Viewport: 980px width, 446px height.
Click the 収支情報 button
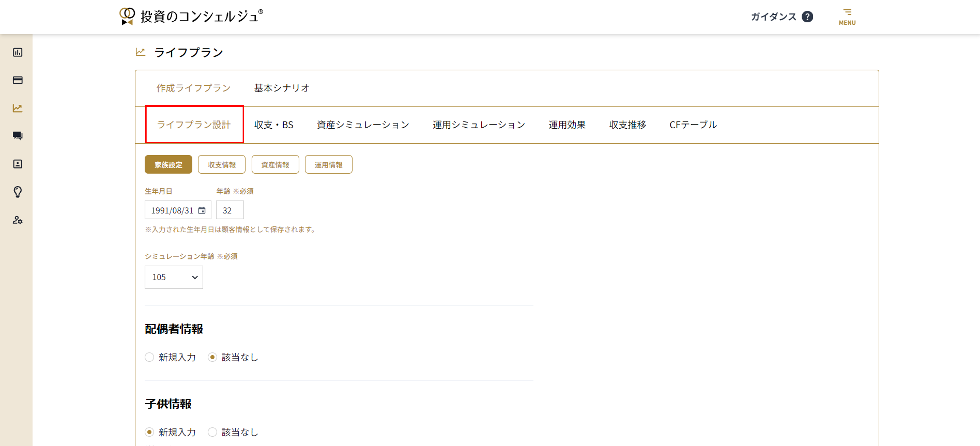tap(222, 165)
